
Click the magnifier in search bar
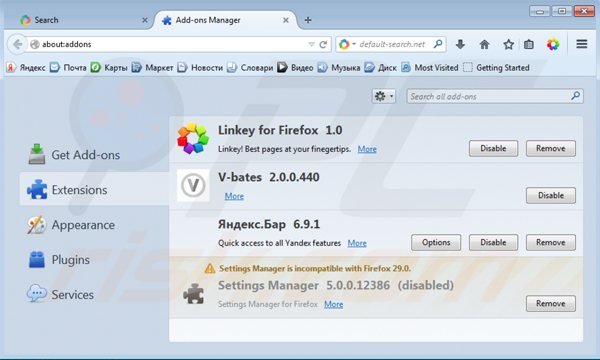[x=438, y=44]
